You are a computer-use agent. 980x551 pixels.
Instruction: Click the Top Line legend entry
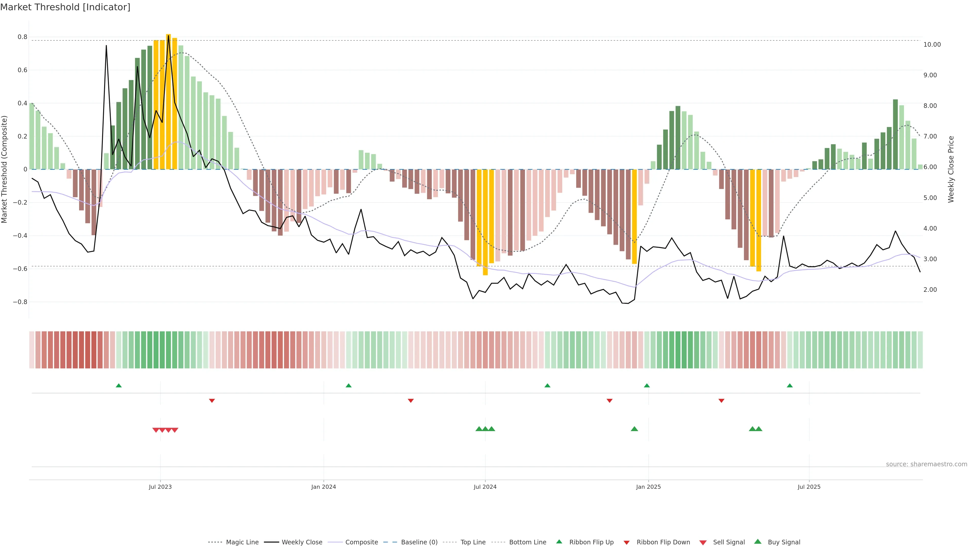pos(473,542)
